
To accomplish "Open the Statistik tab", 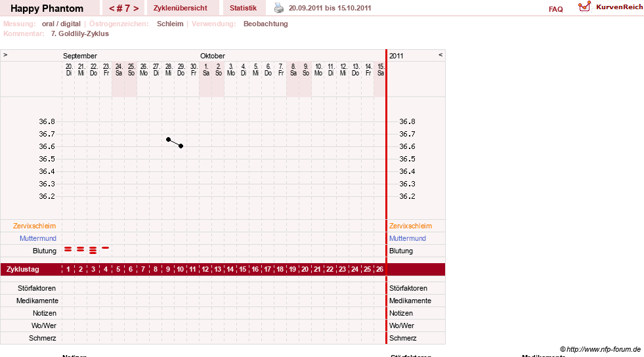I will tap(243, 9).
